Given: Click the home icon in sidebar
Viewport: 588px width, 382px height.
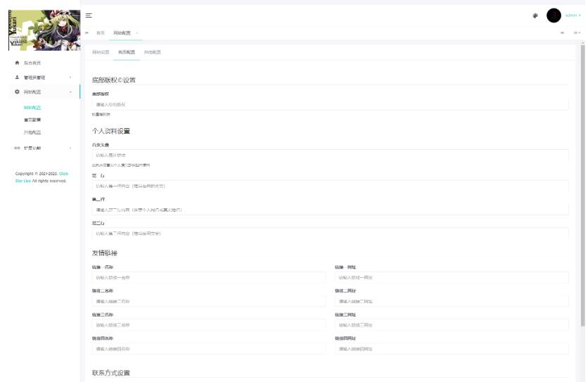Looking at the screenshot, I should [18, 63].
